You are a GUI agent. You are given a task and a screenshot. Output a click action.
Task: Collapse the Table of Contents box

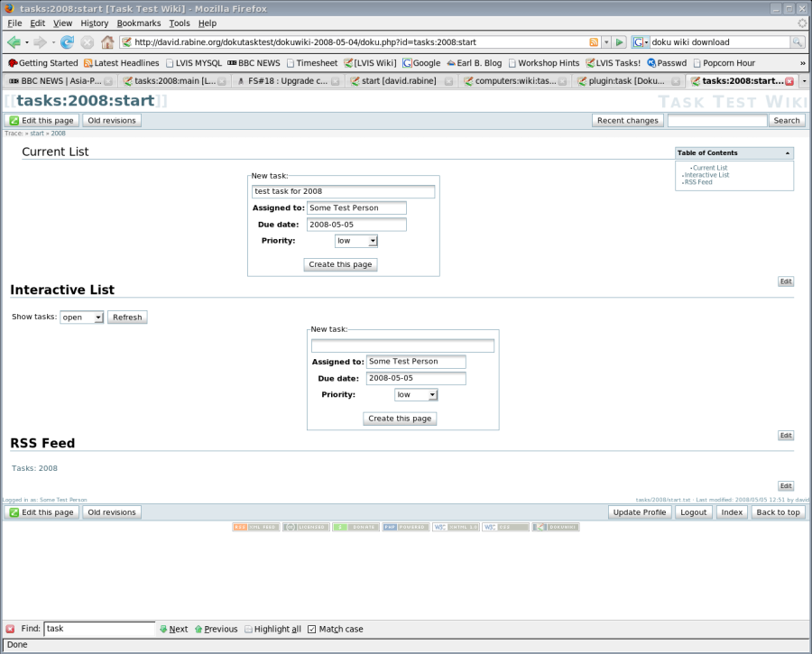[x=787, y=153]
